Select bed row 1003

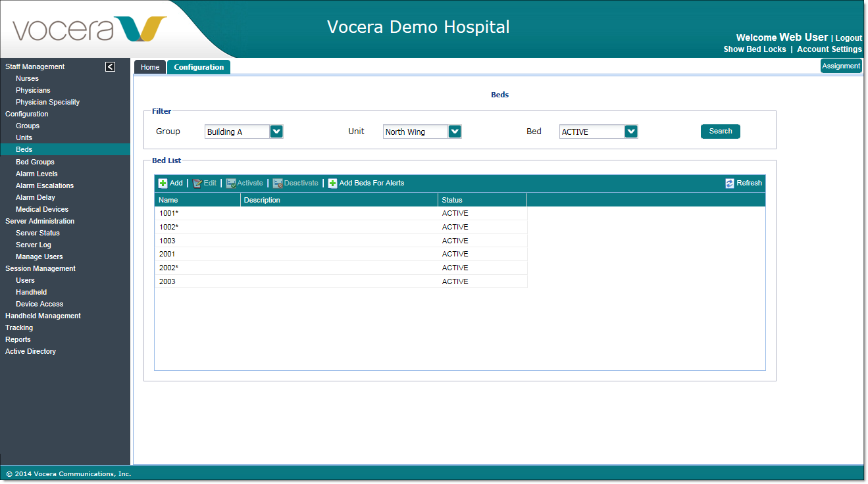341,241
